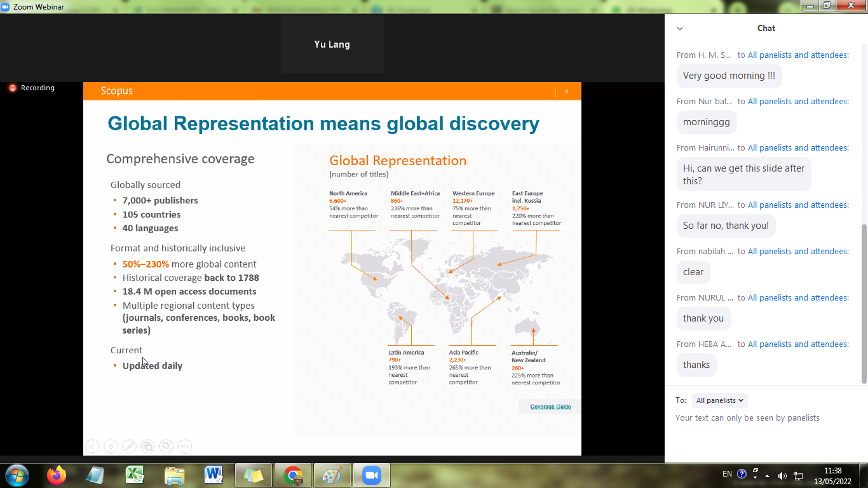Click the 'can we get this slide' message
This screenshot has width=868, height=488.
coord(743,175)
